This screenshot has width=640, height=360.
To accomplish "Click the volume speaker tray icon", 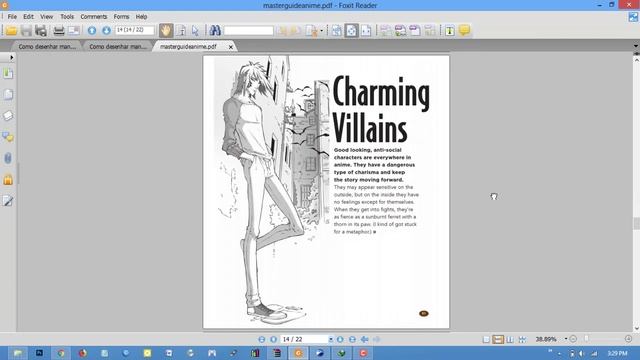I will pos(582,353).
